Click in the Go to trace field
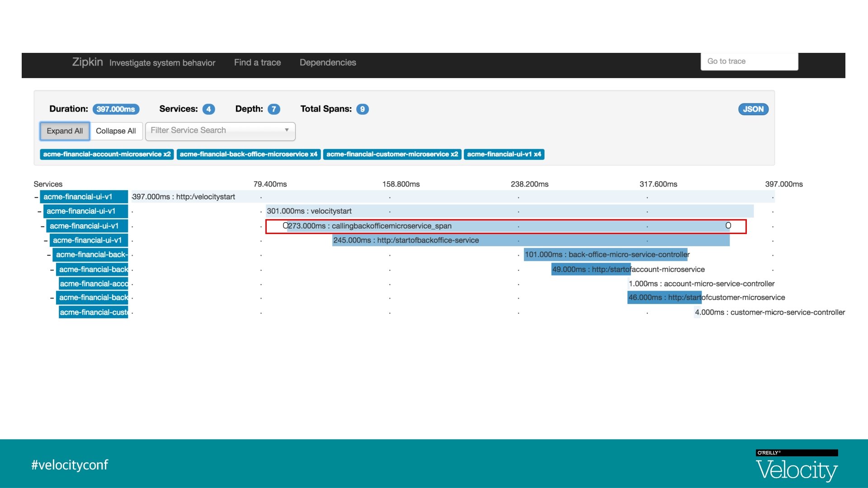 coord(749,61)
